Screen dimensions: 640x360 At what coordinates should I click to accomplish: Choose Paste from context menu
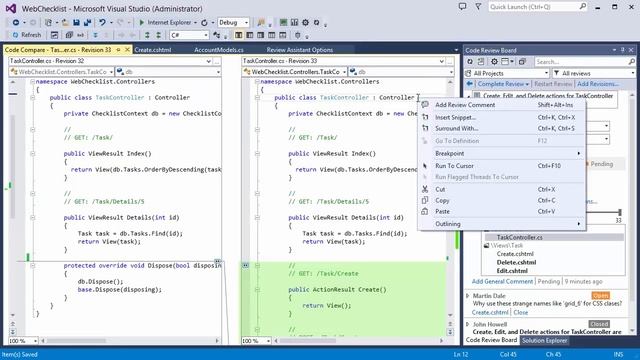502,212
